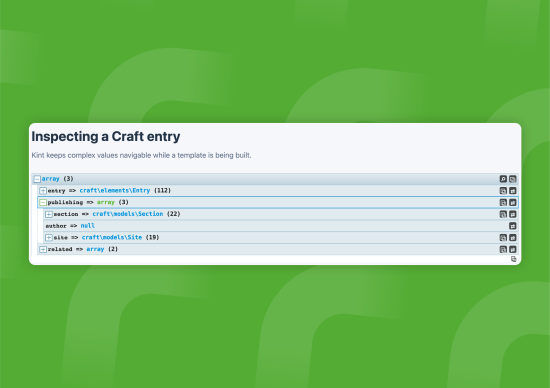
Task: Expand the site craft\models\Site node
Action: point(49,238)
